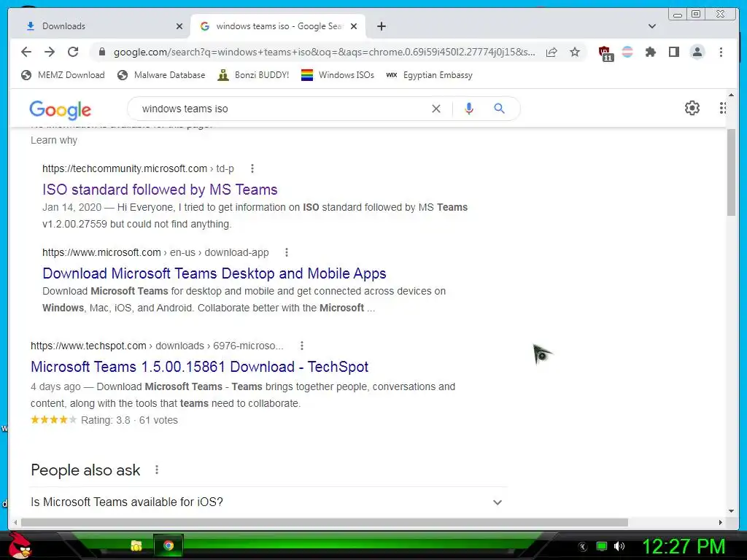
Task: Close the Google Search tab
Action: pos(354,26)
